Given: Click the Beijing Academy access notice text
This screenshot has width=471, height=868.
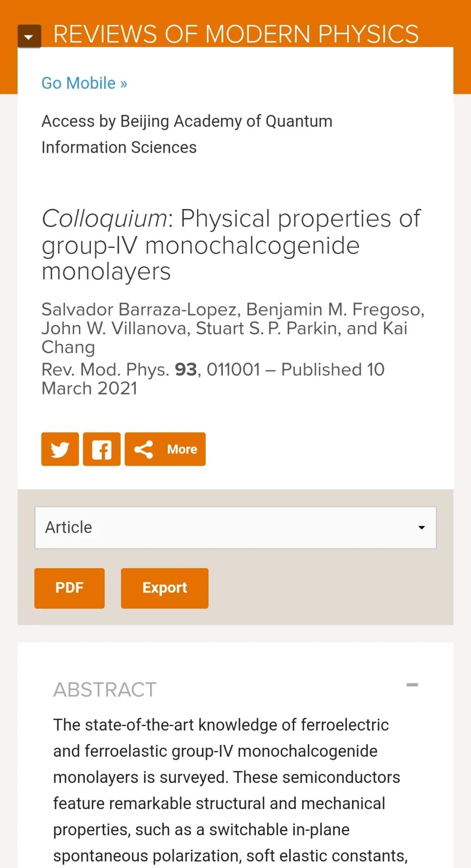Looking at the screenshot, I should point(187,134).
